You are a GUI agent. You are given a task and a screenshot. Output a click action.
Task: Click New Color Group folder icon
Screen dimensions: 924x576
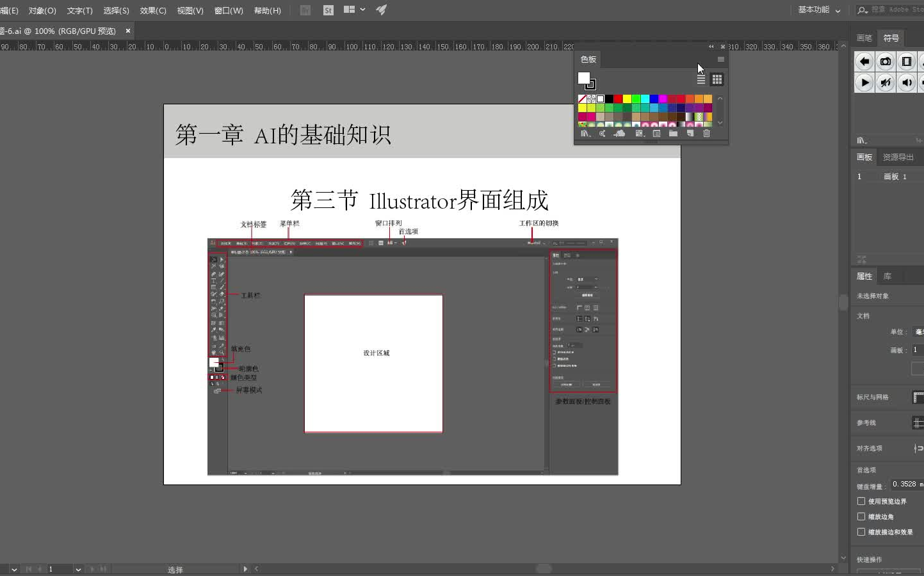(673, 134)
